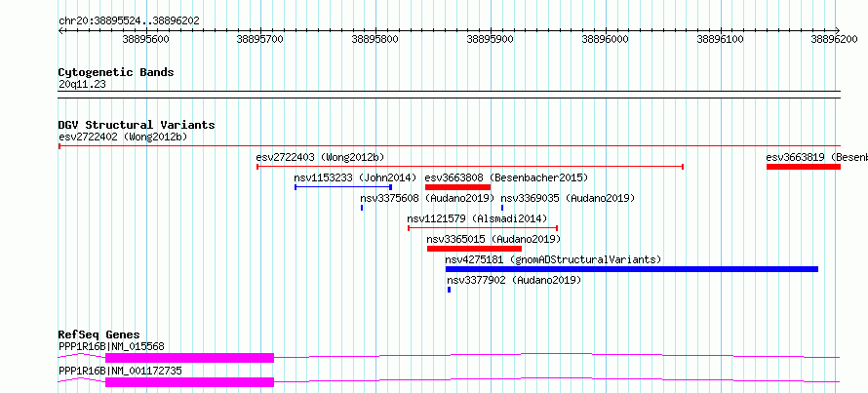This screenshot has height=393, width=868.
Task: Click ruler position 38895700
Action: (x=260, y=39)
